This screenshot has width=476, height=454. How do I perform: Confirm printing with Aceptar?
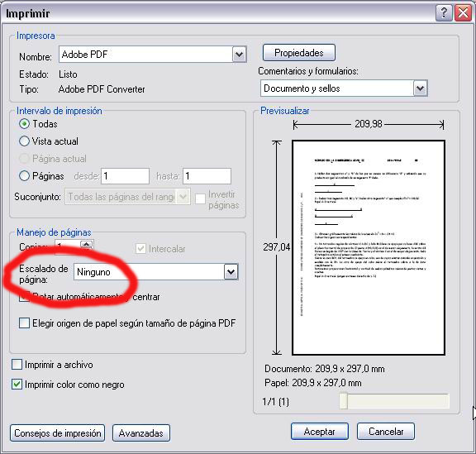pos(319,431)
